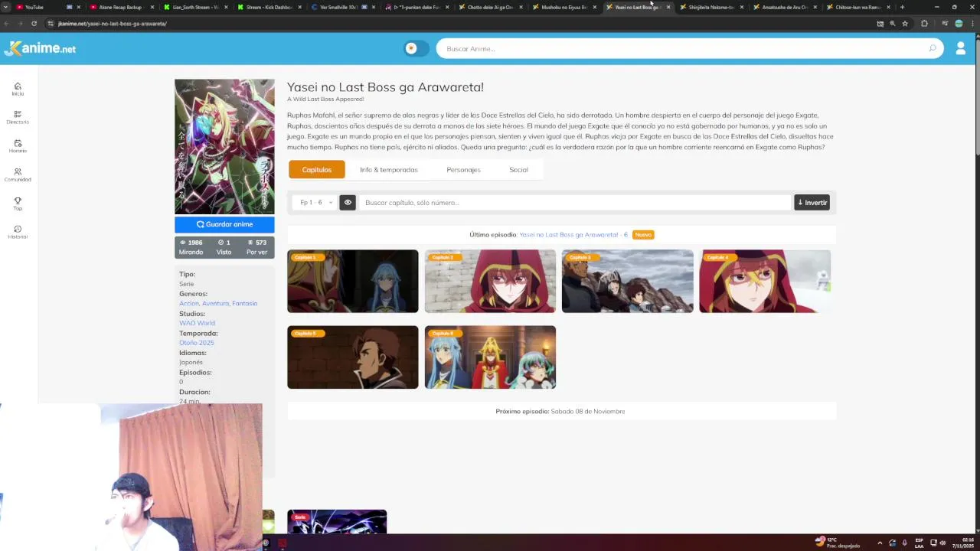Click the Próximo episodio date text

588,412
